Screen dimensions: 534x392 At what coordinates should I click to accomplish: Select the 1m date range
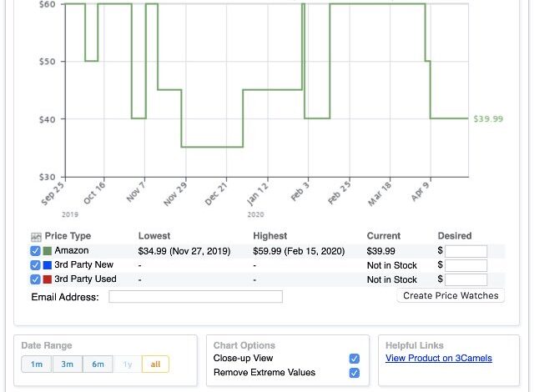click(37, 364)
